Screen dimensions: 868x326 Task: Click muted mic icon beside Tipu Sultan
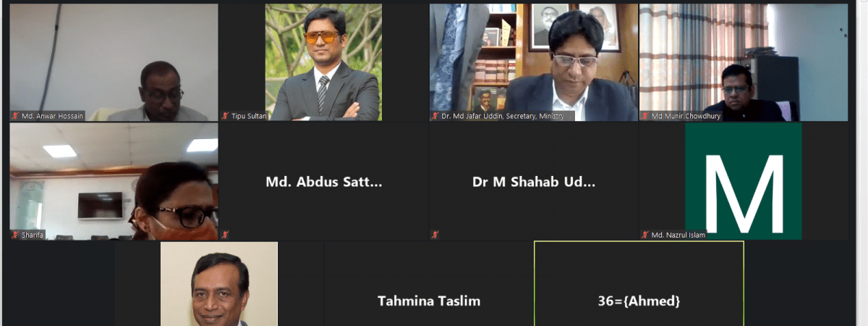point(225,116)
